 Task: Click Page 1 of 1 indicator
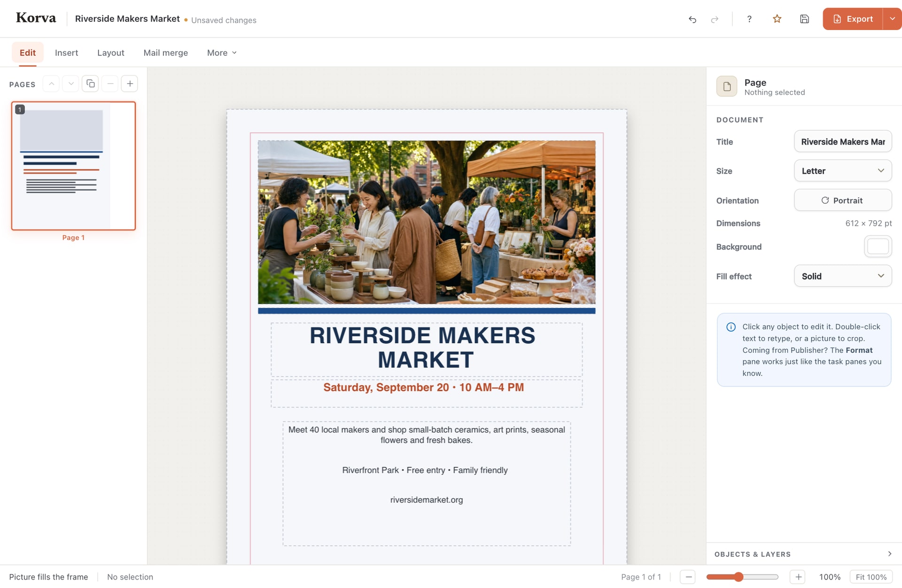point(641,577)
